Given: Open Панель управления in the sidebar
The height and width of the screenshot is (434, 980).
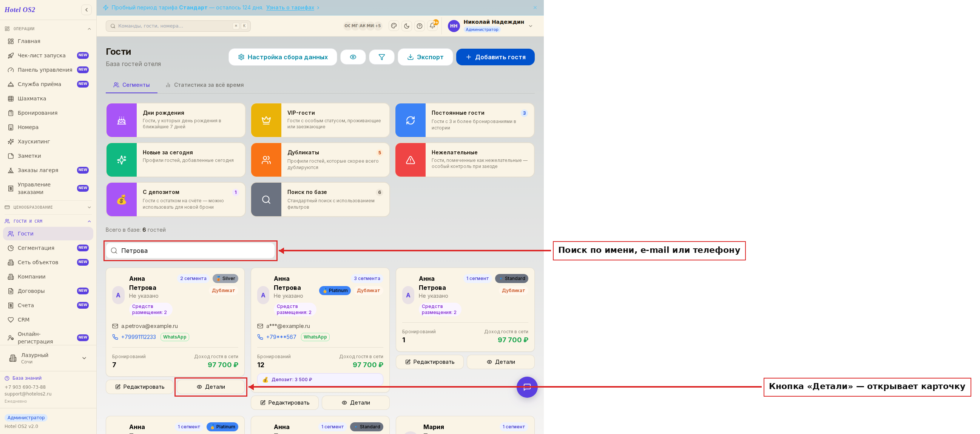Looking at the screenshot, I should click(x=48, y=70).
